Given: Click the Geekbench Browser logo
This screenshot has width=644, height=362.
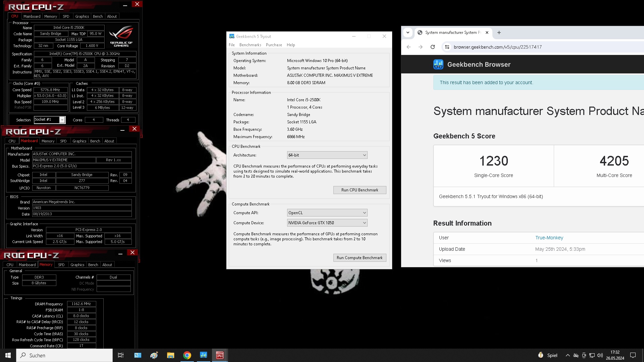Looking at the screenshot, I should click(x=438, y=64).
